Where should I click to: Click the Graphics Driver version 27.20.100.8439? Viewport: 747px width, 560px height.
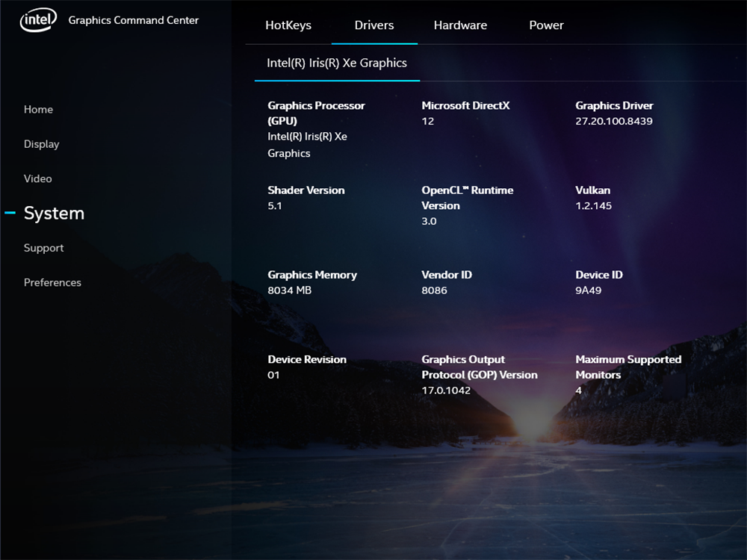(x=613, y=121)
